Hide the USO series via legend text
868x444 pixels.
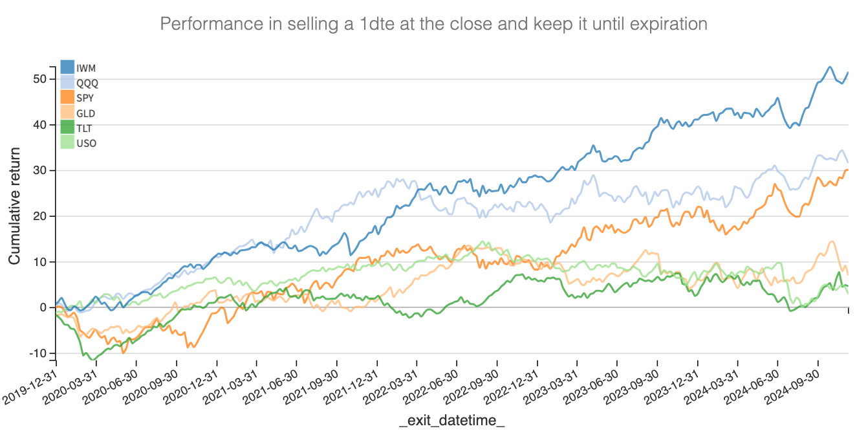(x=86, y=144)
